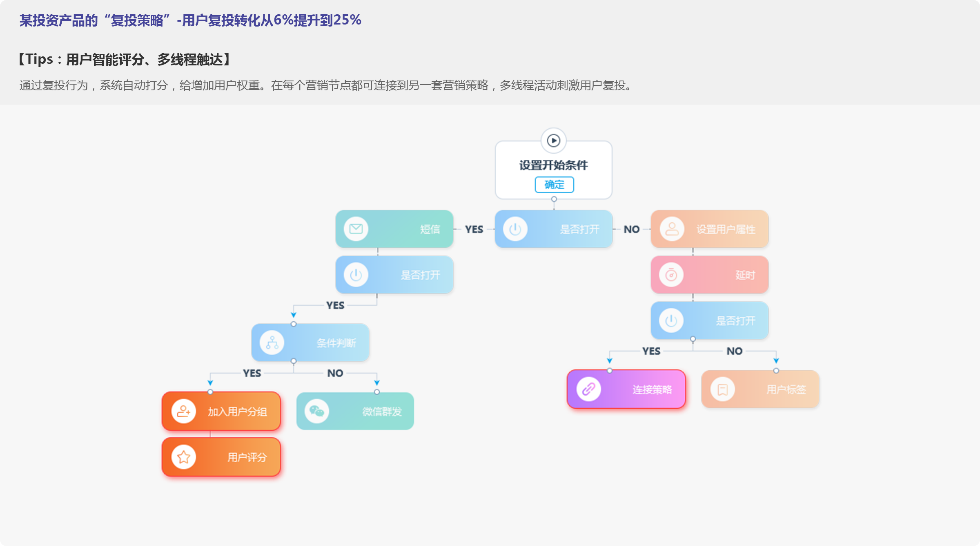The image size is (980, 546).
Task: Click the WeChat icon in 微信群发 node
Action: click(x=316, y=411)
